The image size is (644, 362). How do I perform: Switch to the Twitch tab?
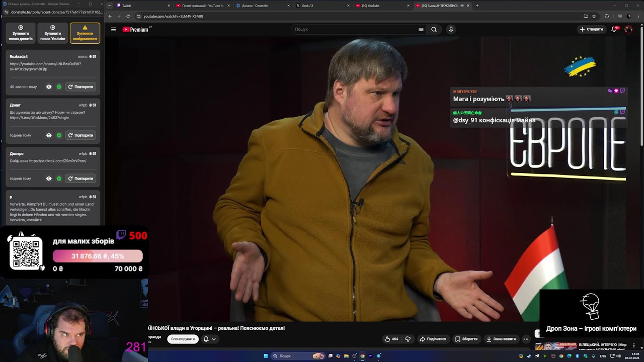click(144, 6)
